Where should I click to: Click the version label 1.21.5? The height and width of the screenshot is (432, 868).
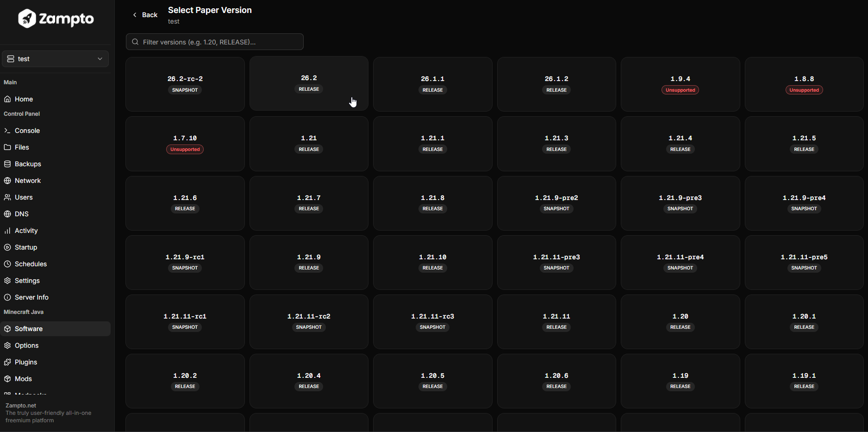coord(804,138)
